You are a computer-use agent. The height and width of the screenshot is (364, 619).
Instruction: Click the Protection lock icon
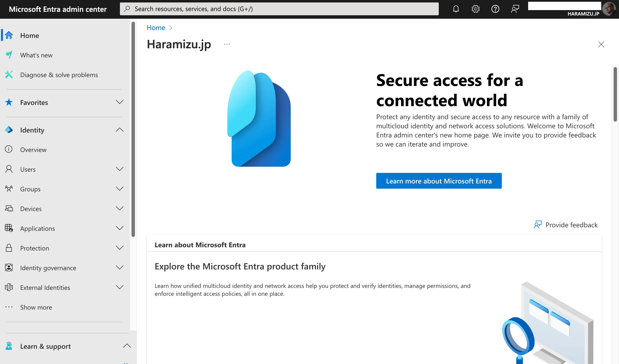tap(9, 248)
